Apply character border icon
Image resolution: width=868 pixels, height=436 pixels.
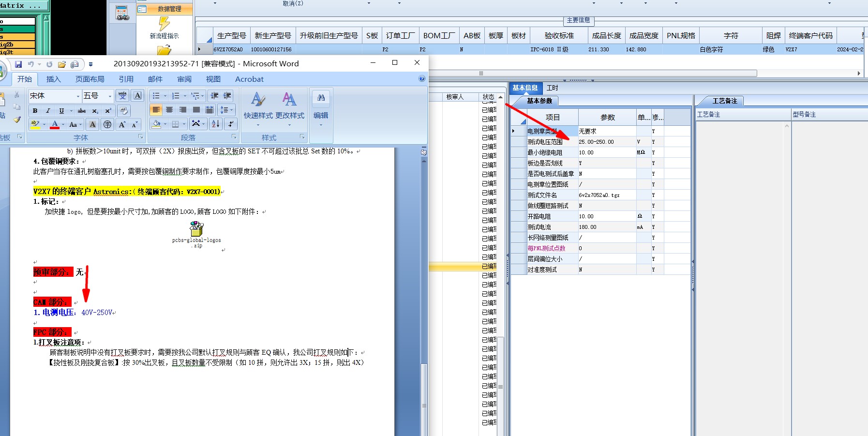138,96
